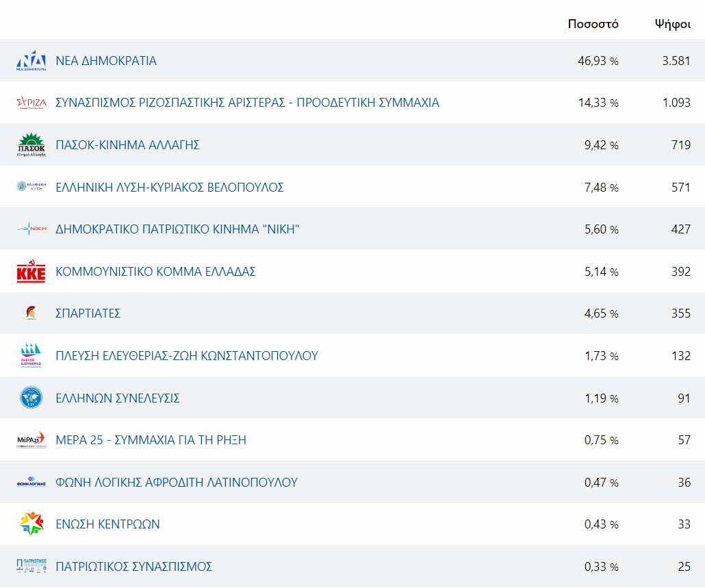Image resolution: width=705 pixels, height=588 pixels.
Task: Select the 0,33 % percentage value
Action: (602, 566)
